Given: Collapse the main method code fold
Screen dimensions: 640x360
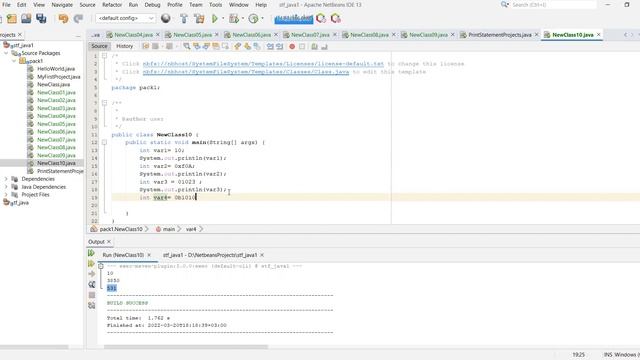Looking at the screenshot, I should click(x=104, y=142).
